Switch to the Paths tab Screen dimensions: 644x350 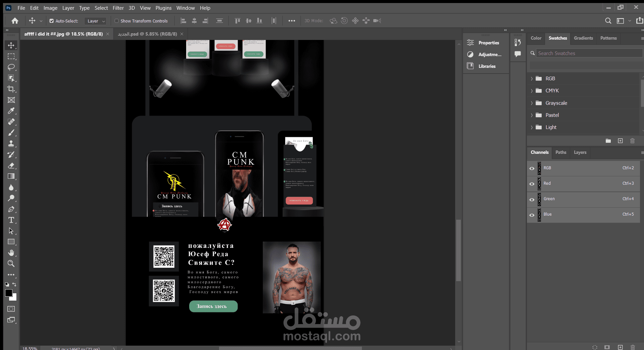pyautogui.click(x=560, y=152)
